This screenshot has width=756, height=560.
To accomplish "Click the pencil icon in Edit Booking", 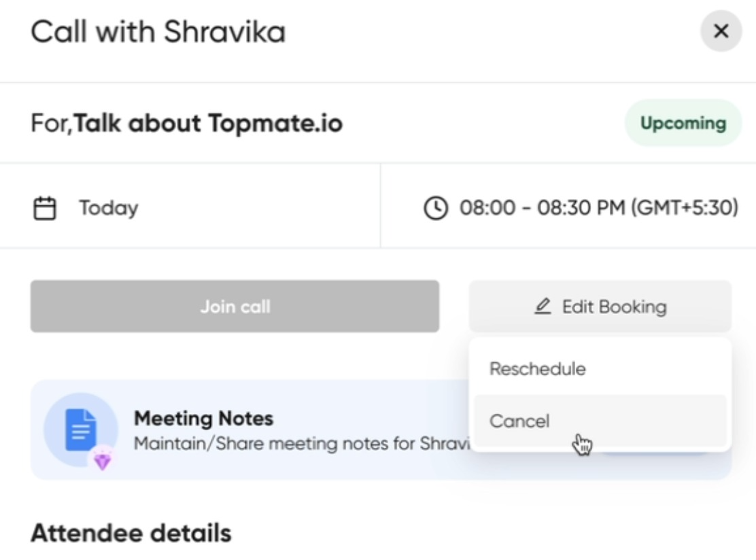I will pyautogui.click(x=543, y=307).
